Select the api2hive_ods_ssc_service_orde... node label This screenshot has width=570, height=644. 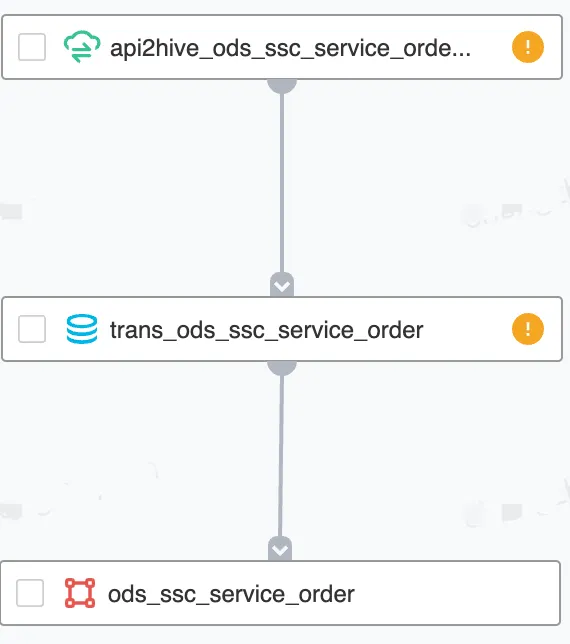point(290,48)
